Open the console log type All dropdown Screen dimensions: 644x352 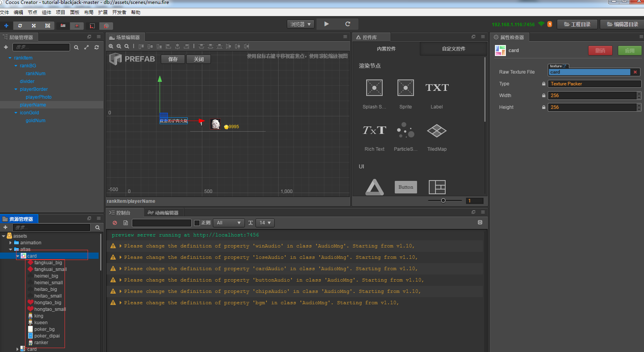click(x=228, y=223)
